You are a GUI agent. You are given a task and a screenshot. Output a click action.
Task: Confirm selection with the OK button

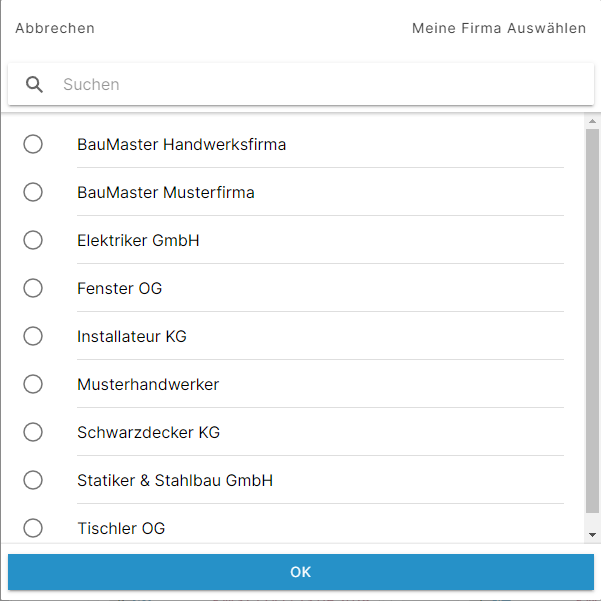click(301, 572)
